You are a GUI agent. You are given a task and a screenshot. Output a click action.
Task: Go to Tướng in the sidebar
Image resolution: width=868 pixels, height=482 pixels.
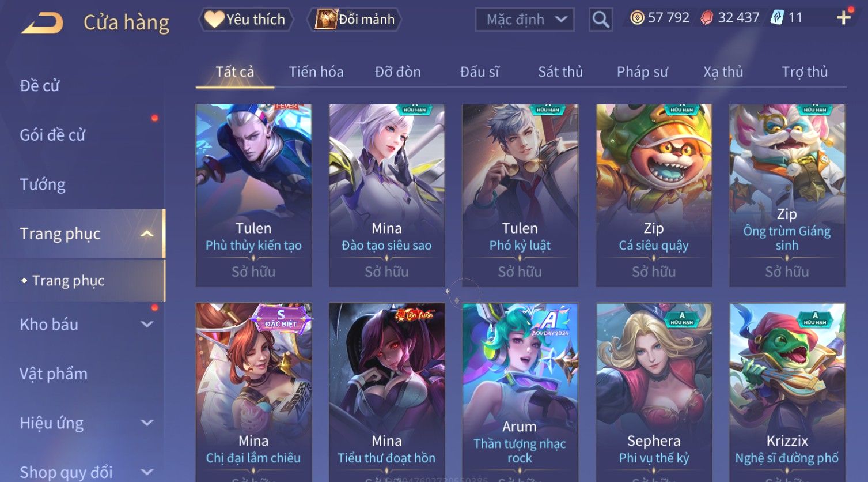click(x=43, y=184)
